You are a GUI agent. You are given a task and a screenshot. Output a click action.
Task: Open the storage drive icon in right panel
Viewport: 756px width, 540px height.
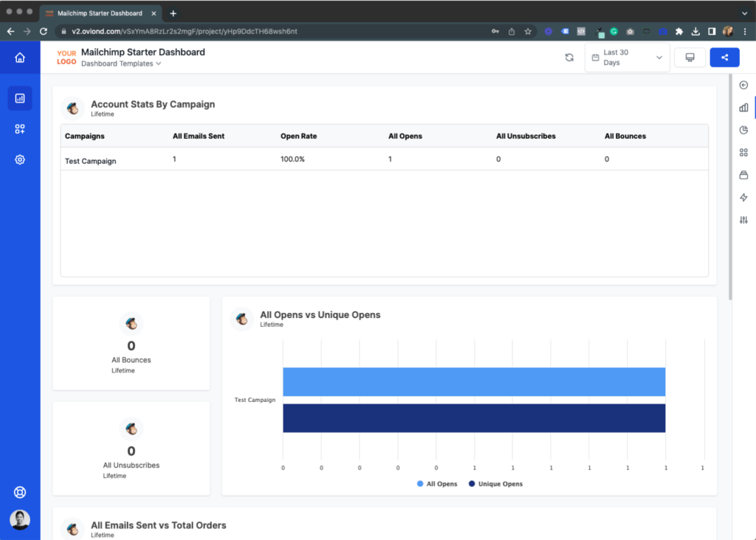743,175
